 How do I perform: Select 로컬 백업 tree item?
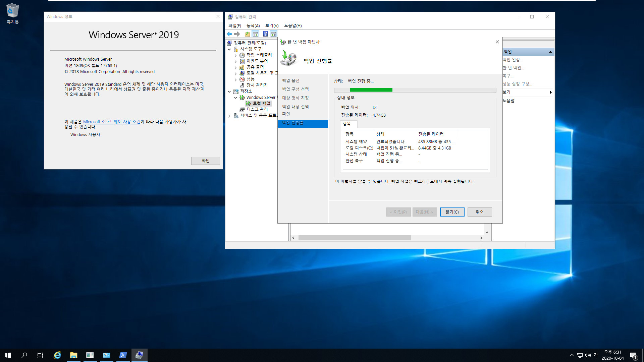click(258, 103)
